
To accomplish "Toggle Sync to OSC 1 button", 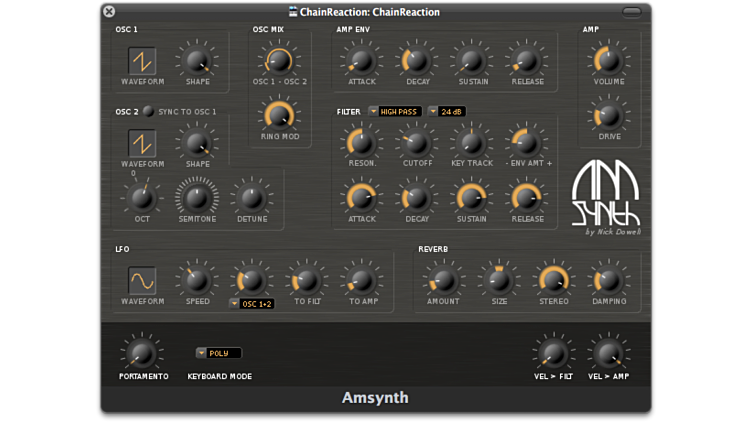I will click(148, 112).
